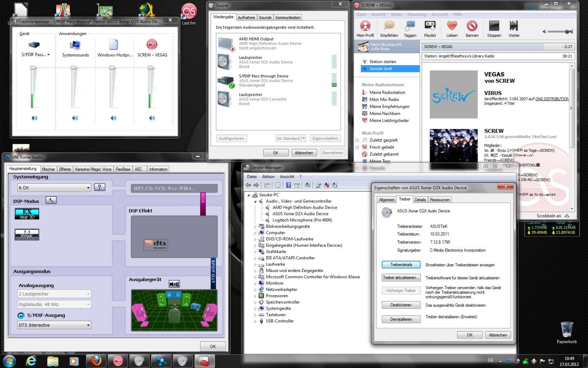The image size is (588, 368).
Task: Click the ONG DISTRIBUTION link
Action: point(552,99)
